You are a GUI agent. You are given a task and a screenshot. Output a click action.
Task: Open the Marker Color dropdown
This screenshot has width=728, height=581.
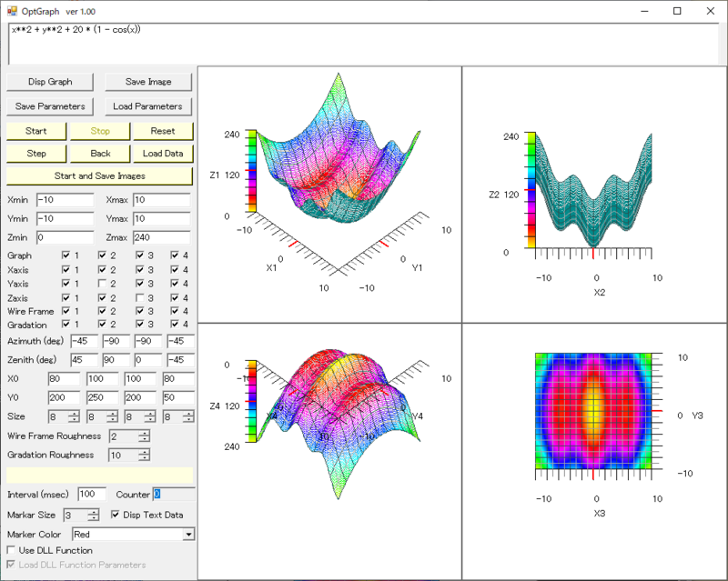(x=188, y=535)
